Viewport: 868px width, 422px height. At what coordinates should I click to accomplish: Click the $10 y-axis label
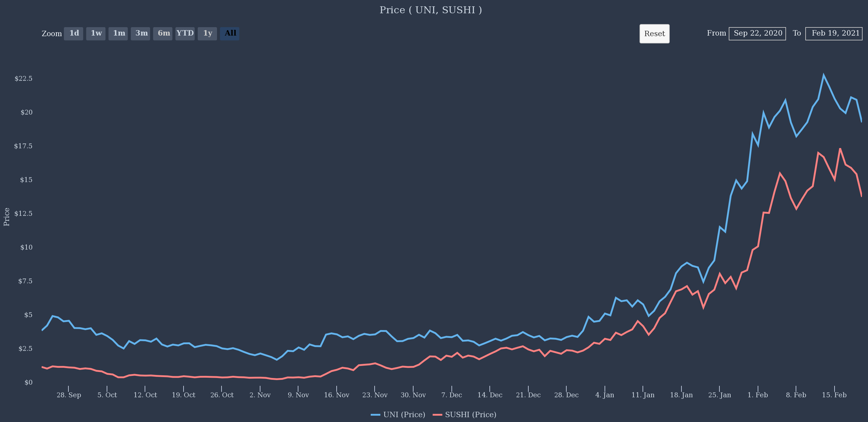26,247
